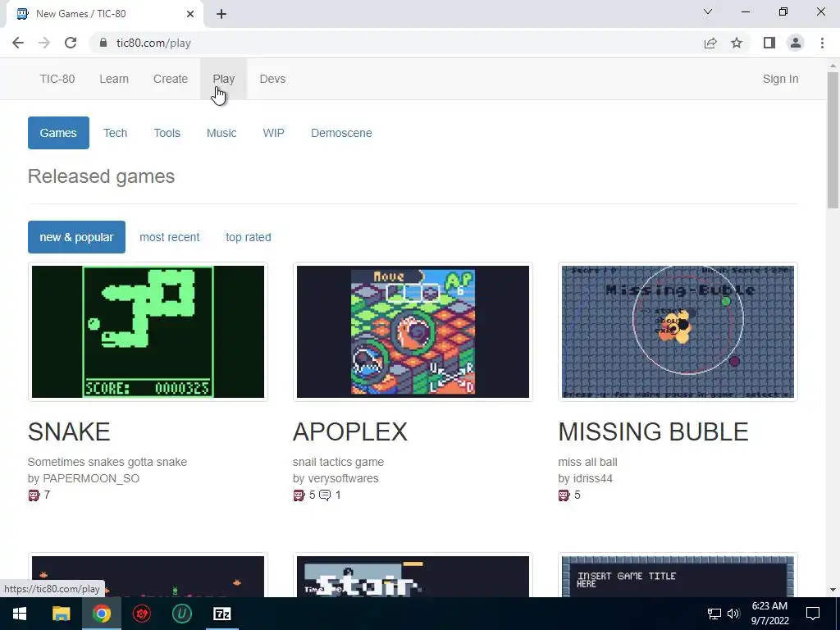Open the Chrome profile avatar
The height and width of the screenshot is (630, 840).
(796, 43)
